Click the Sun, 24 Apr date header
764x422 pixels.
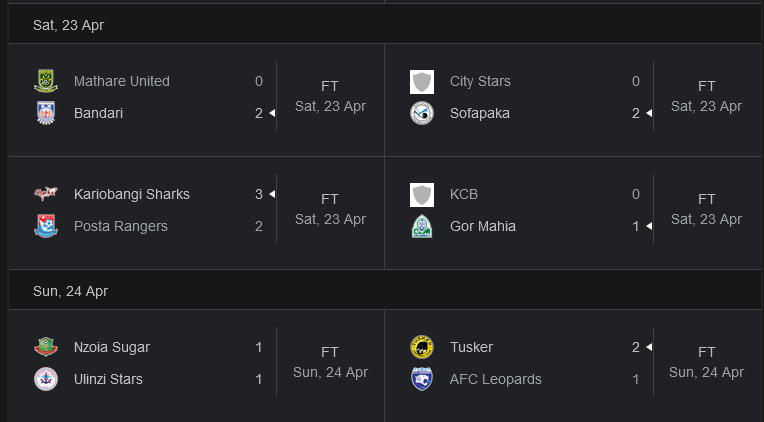(x=70, y=291)
